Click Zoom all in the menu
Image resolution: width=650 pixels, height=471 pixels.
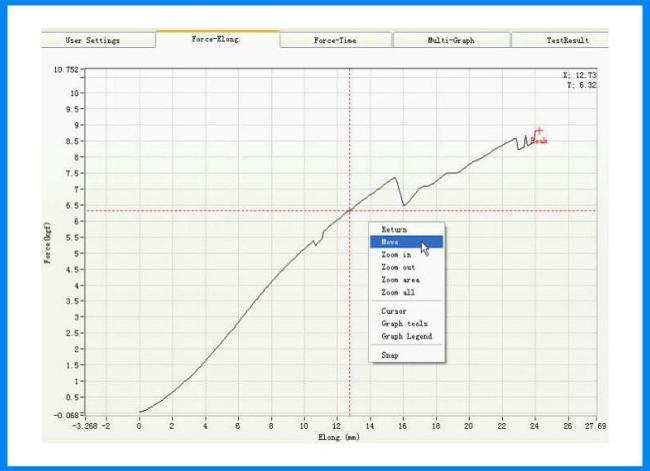coord(397,293)
